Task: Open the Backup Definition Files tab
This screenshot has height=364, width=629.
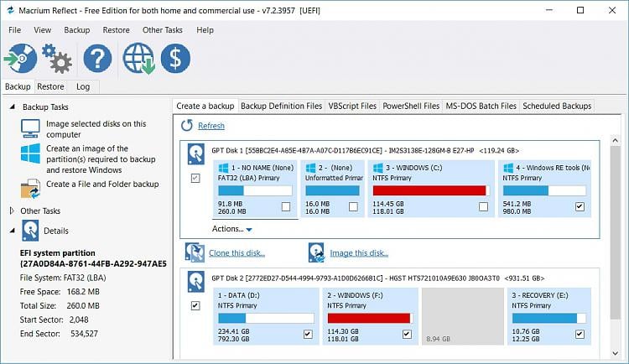Action: click(x=281, y=106)
